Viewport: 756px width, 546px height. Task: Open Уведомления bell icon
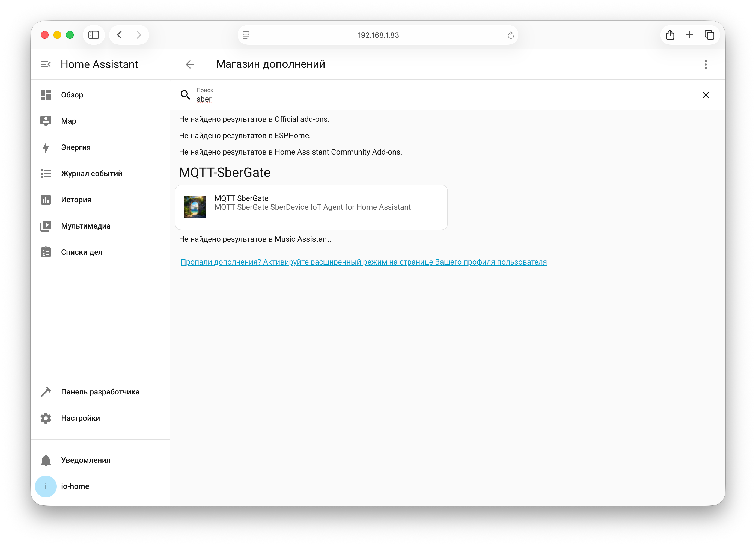(46, 460)
